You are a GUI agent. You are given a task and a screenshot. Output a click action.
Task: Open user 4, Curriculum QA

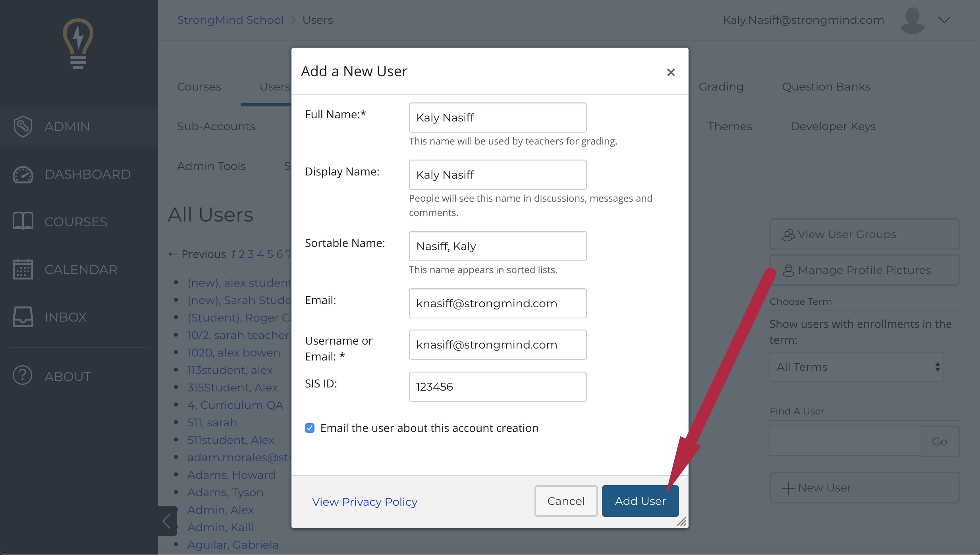point(235,405)
